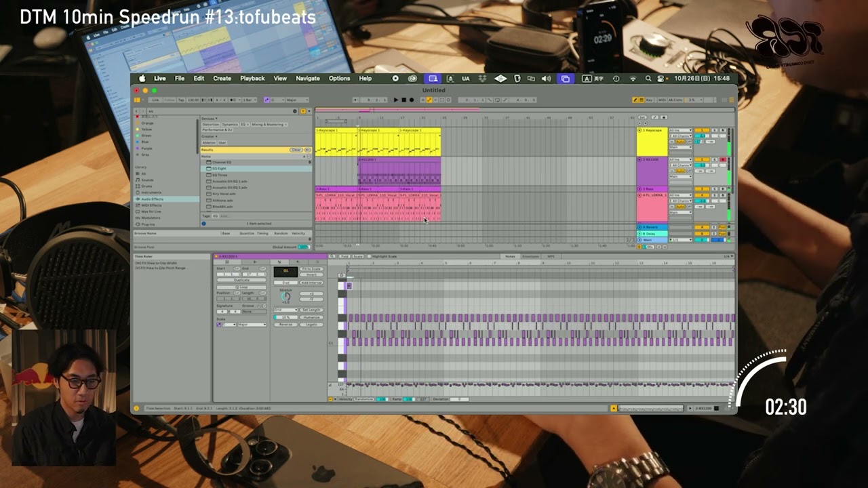Click the Creative Cloud menu bar icon
This screenshot has width=868, height=488.
click(x=412, y=79)
